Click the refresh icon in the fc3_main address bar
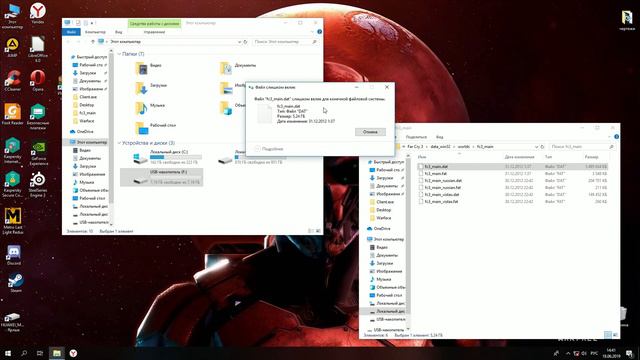Image resolution: width=640 pixels, height=360 pixels. pyautogui.click(x=542, y=147)
